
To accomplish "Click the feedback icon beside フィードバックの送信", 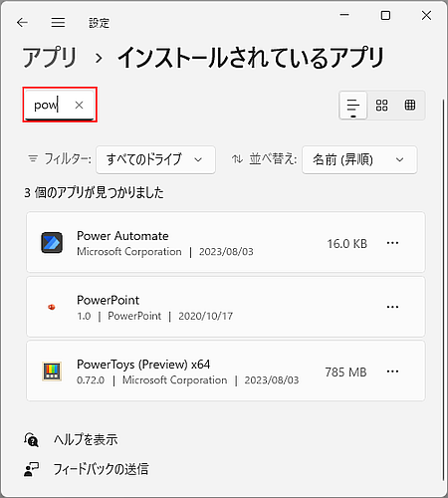I will point(31,469).
